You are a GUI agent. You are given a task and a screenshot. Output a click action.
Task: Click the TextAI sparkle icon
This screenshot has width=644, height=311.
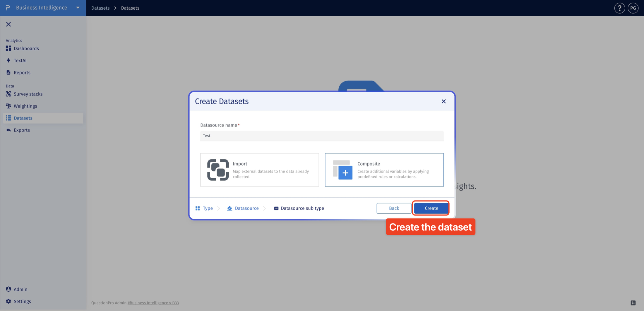(8, 61)
